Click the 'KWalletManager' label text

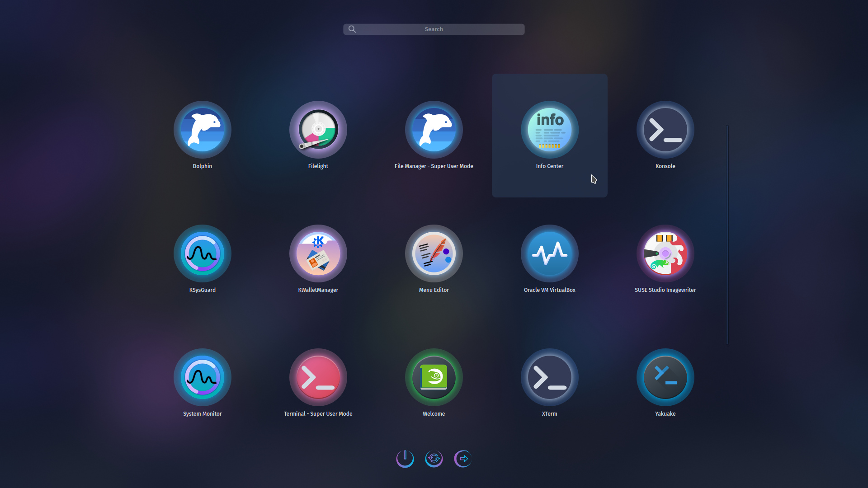click(318, 290)
